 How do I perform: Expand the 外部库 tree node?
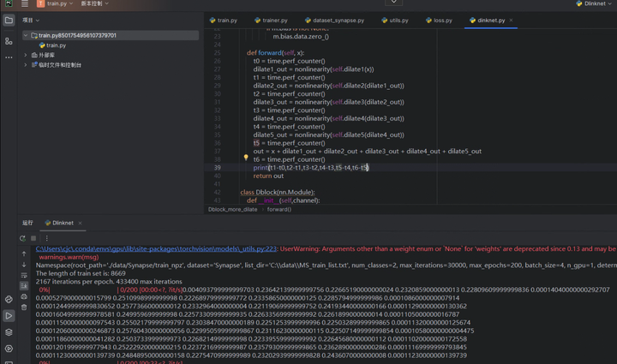pos(26,55)
